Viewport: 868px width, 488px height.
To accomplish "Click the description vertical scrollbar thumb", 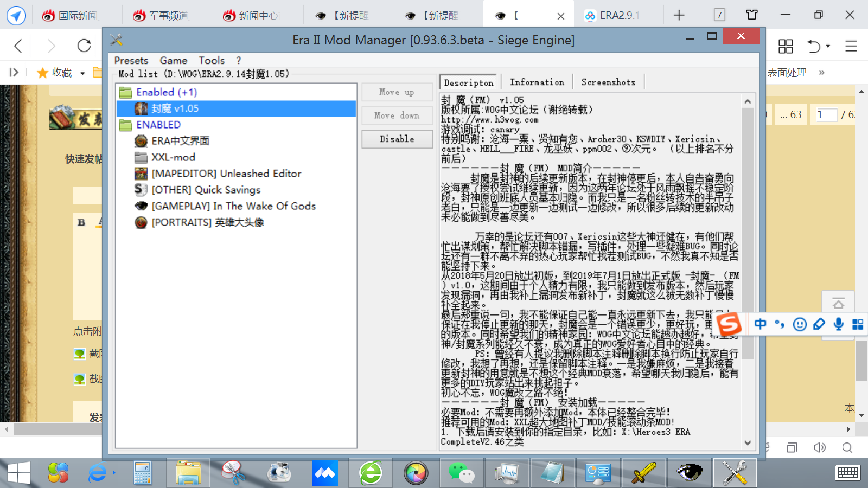I will 748,233.
